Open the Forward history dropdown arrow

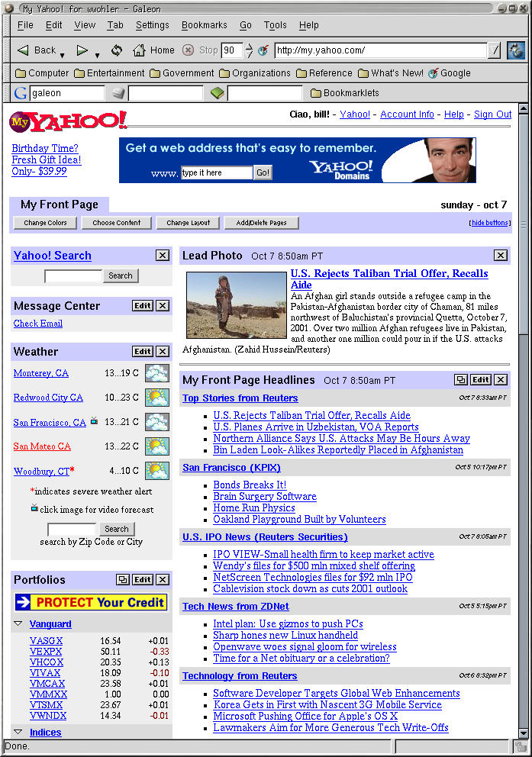[98, 55]
